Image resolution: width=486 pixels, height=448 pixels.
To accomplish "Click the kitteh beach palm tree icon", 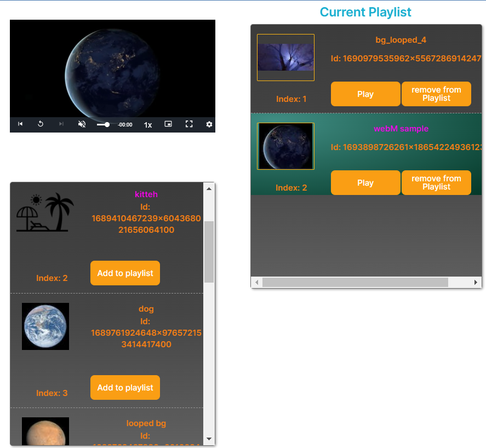I will point(45,212).
